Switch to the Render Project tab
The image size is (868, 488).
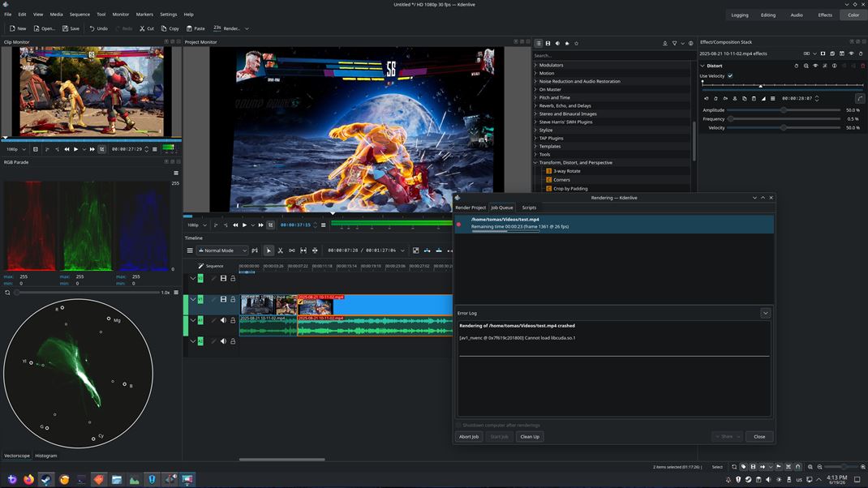(x=471, y=208)
